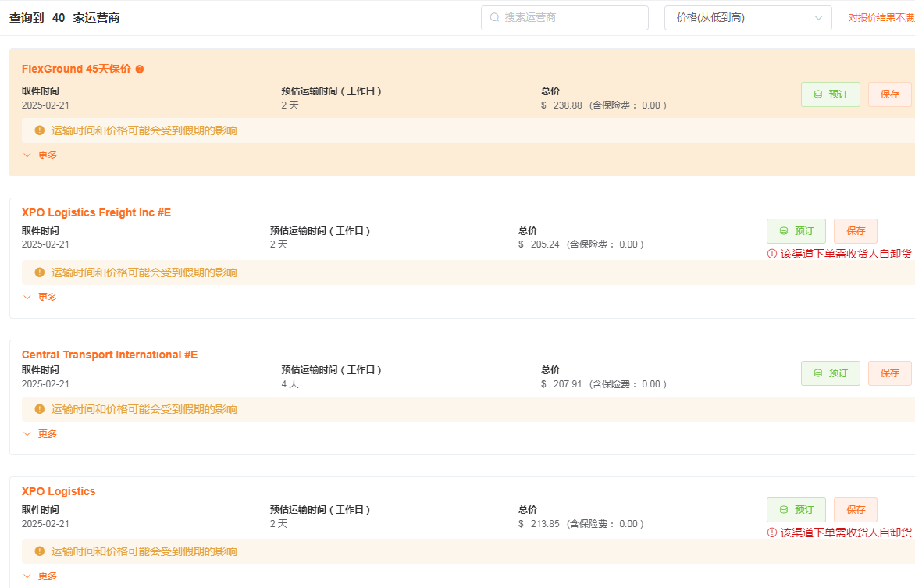
Task: Click the total price $ 238.88
Action: click(x=561, y=105)
